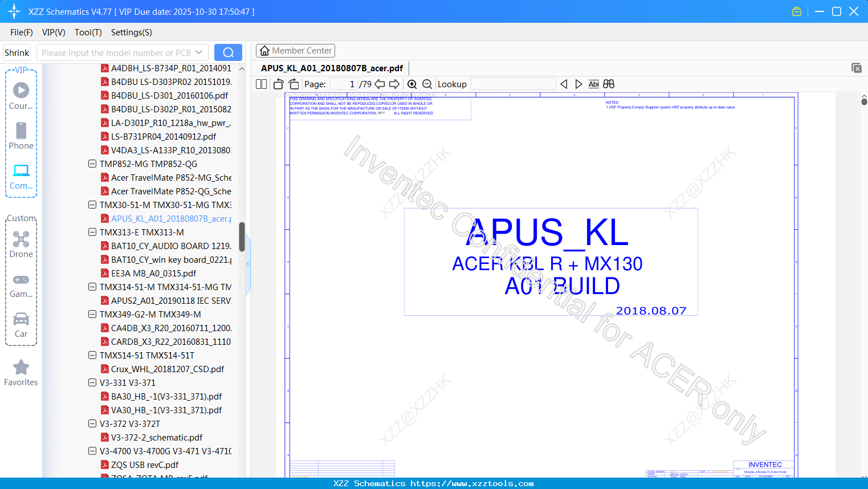The width and height of the screenshot is (868, 489).
Task: Collapse the file tree panel handle
Action: (x=248, y=263)
